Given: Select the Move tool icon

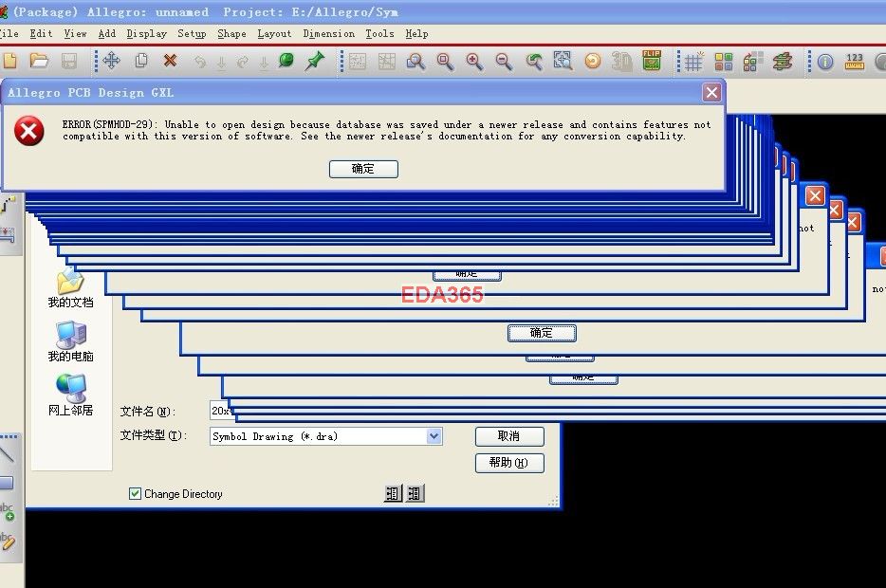Looking at the screenshot, I should click(x=111, y=61).
